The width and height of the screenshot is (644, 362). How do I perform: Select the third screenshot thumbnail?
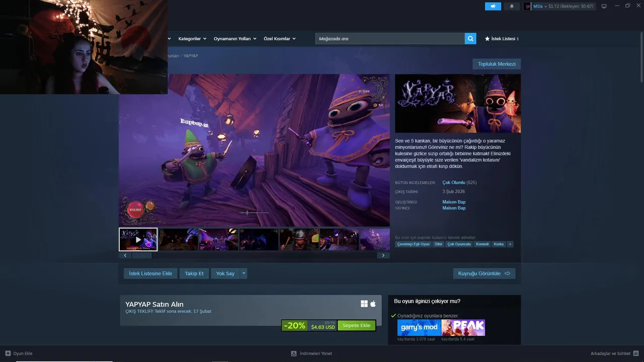tap(218, 239)
